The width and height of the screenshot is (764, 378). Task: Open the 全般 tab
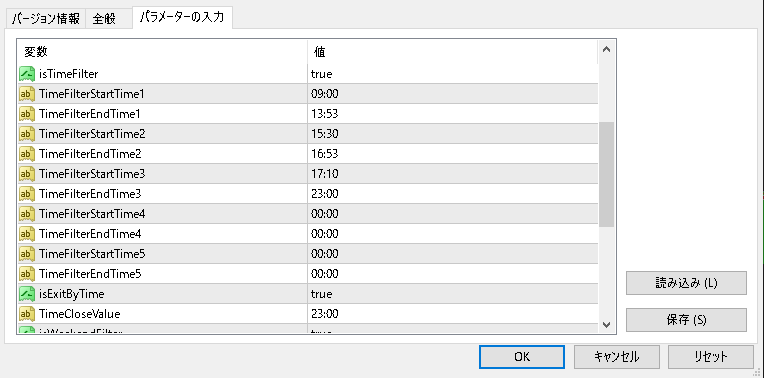[x=104, y=19]
